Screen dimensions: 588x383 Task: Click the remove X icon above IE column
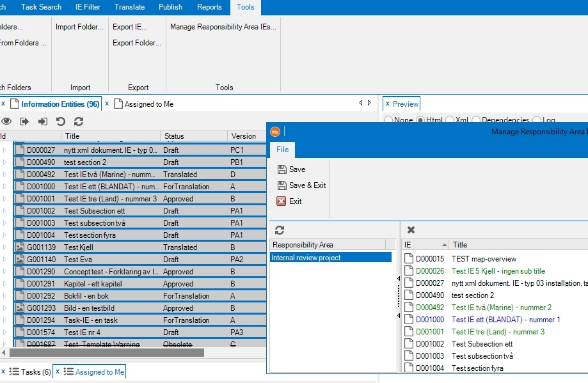(x=411, y=230)
